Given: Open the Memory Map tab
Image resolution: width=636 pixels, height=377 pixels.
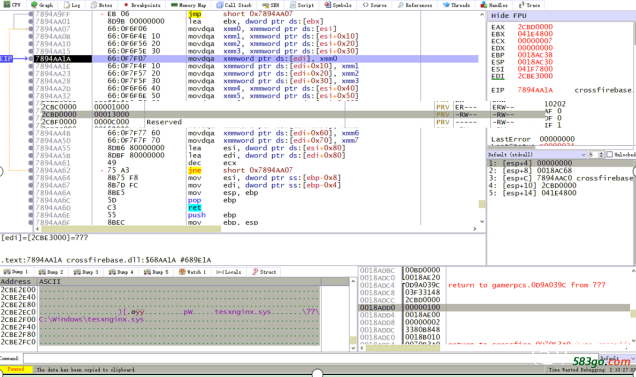Looking at the screenshot, I should pos(189,5).
